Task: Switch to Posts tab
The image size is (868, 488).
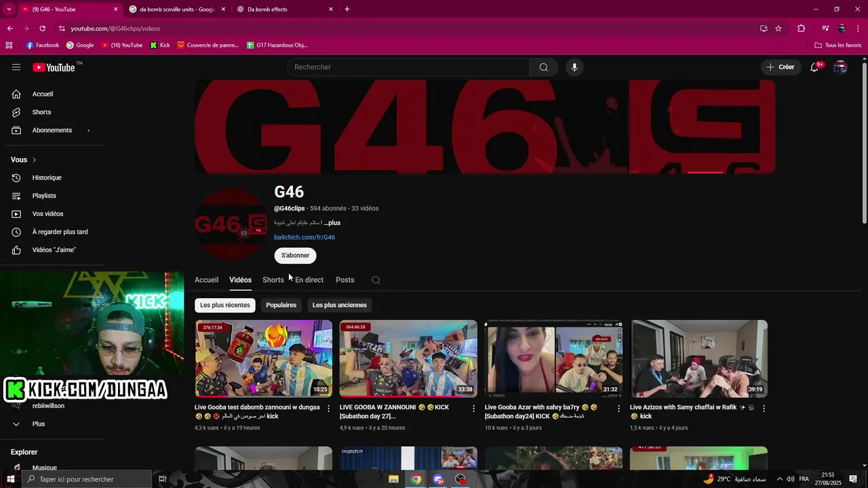Action: (x=345, y=280)
